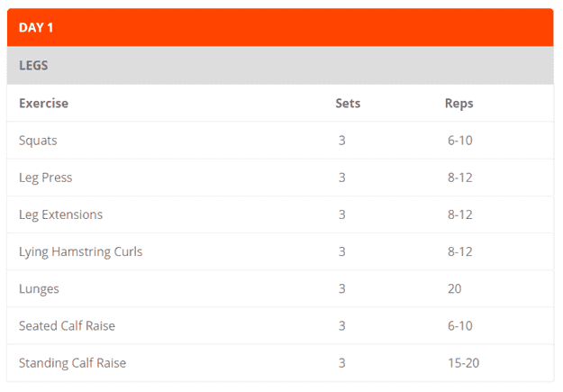Click the Reps column header

459,104
